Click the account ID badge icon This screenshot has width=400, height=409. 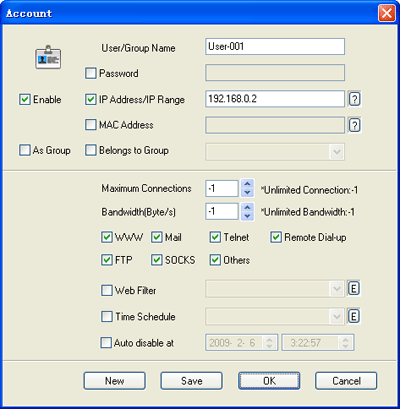click(48, 57)
